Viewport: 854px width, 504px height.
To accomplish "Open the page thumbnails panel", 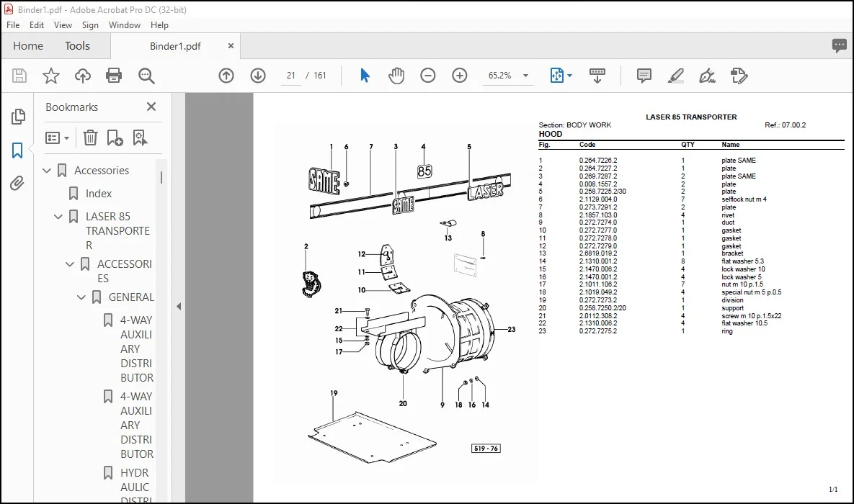I will (18, 117).
